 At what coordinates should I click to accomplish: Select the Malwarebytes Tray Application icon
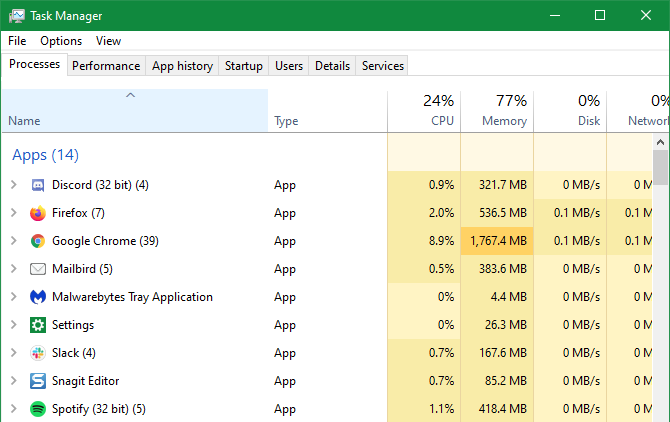click(38, 297)
